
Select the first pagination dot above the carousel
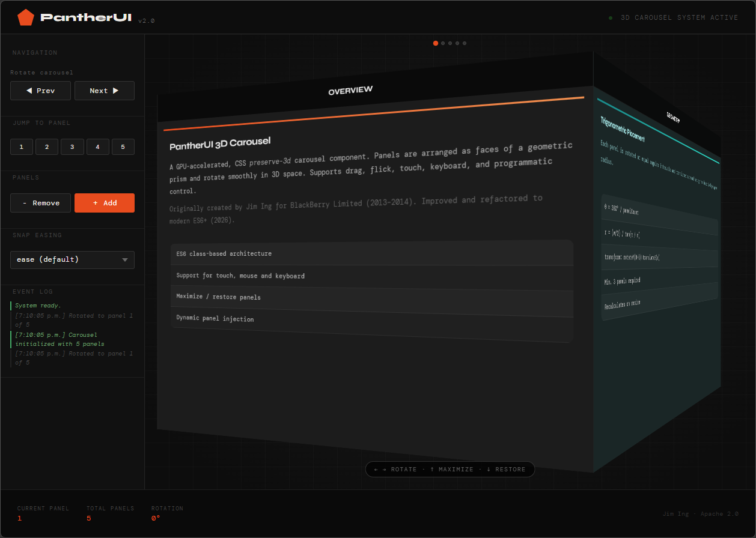(x=436, y=43)
